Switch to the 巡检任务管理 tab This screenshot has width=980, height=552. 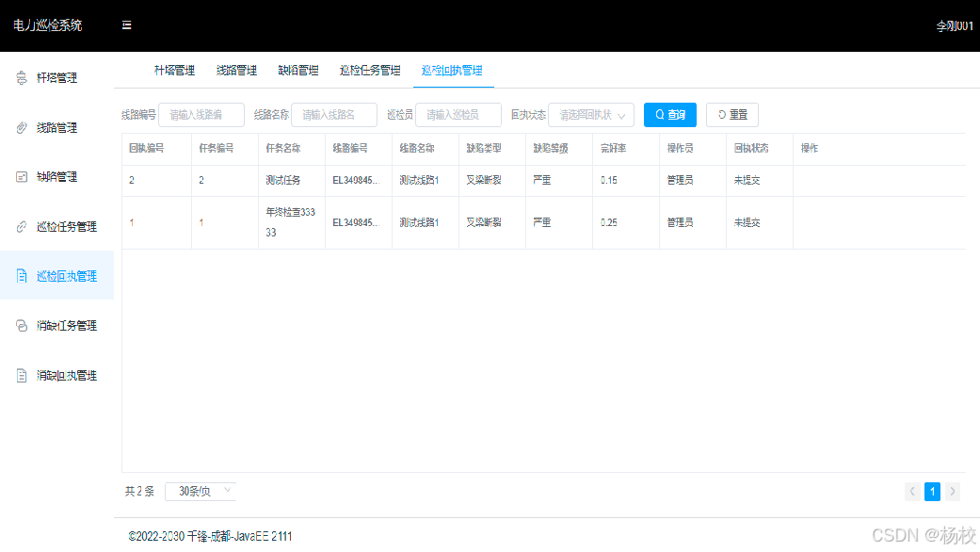tap(370, 71)
